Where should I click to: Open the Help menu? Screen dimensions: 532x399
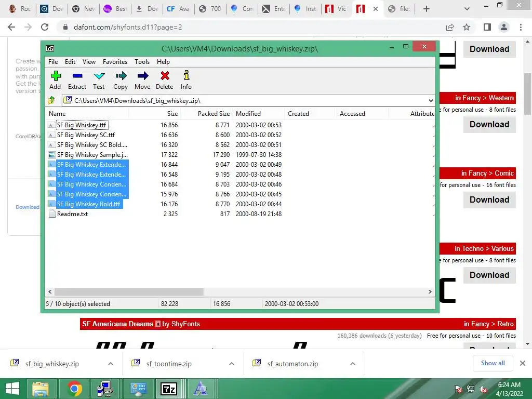click(163, 62)
